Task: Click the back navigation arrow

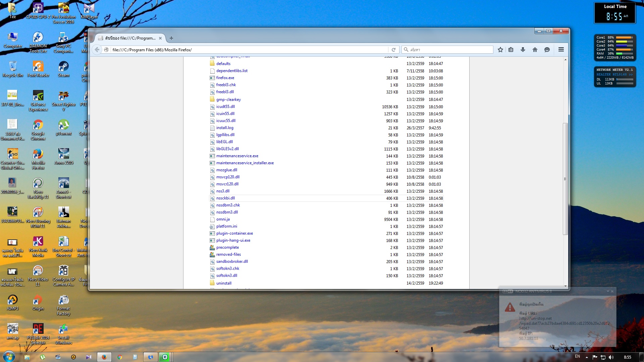Action: point(97,50)
